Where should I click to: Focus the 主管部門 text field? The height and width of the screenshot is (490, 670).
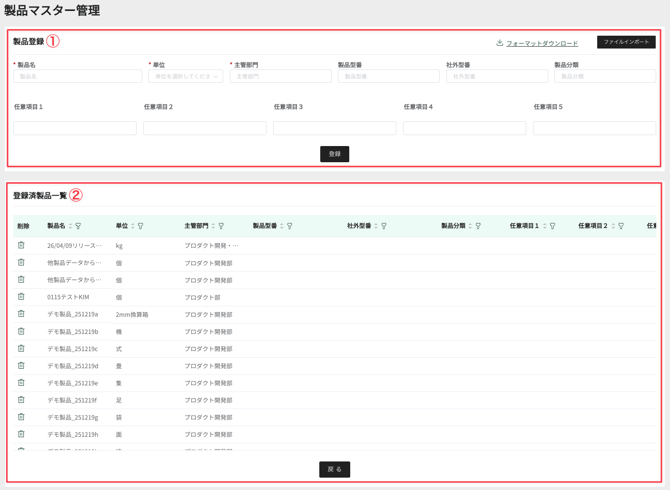click(281, 76)
